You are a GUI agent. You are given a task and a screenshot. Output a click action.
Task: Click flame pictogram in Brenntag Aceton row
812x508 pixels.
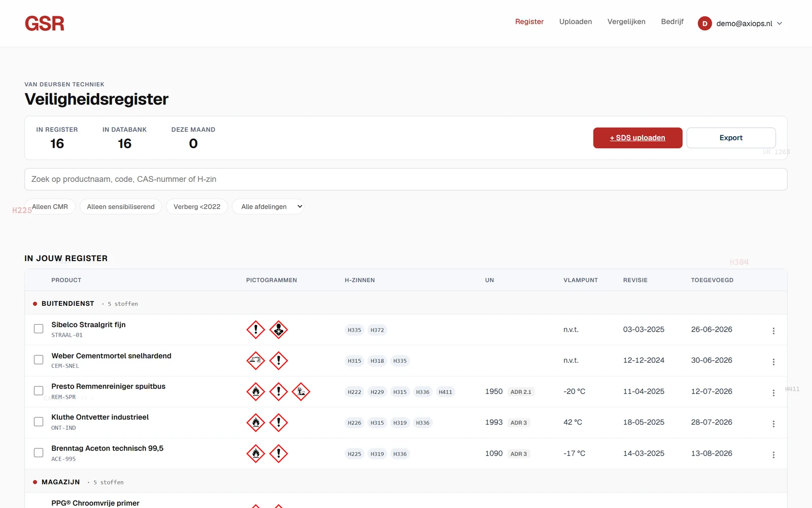click(x=256, y=454)
